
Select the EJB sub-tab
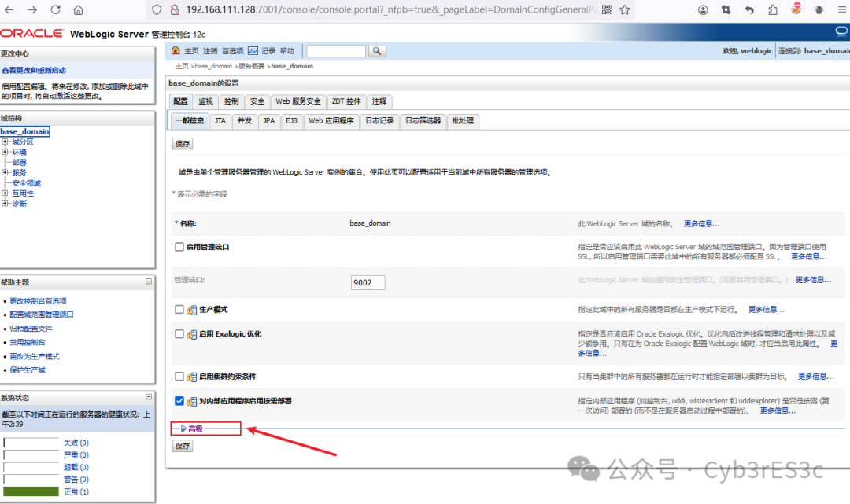pyautogui.click(x=292, y=121)
